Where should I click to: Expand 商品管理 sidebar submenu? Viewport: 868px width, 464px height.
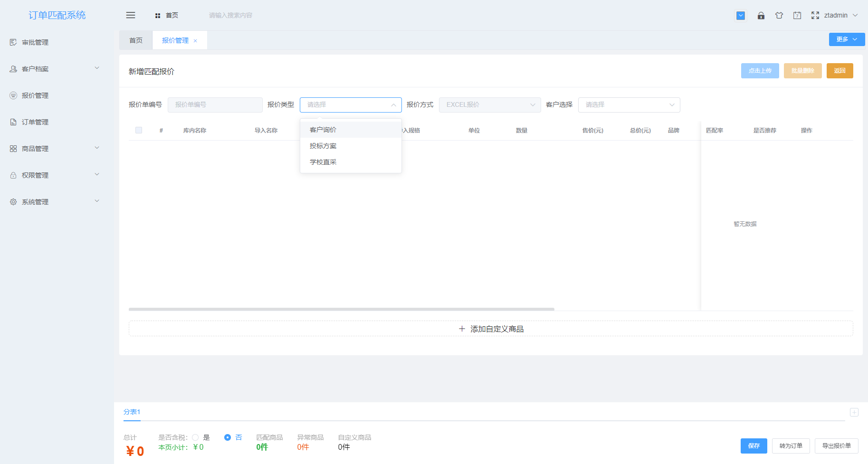pyautogui.click(x=55, y=149)
